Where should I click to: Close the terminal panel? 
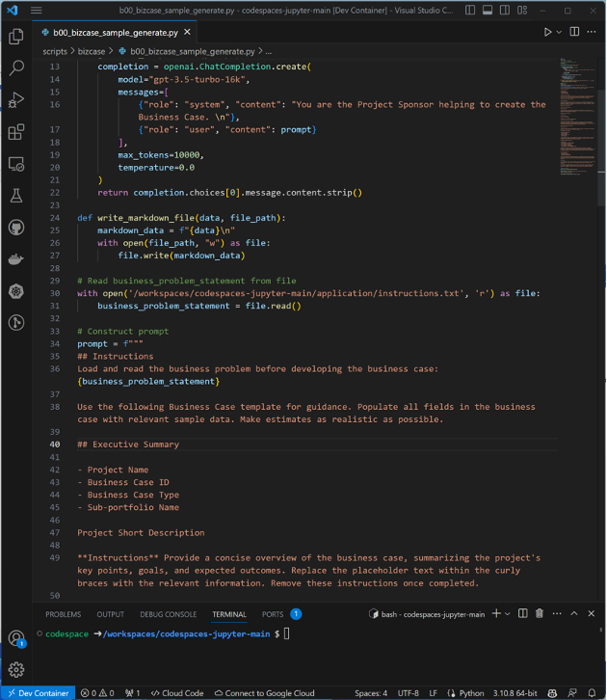592,614
